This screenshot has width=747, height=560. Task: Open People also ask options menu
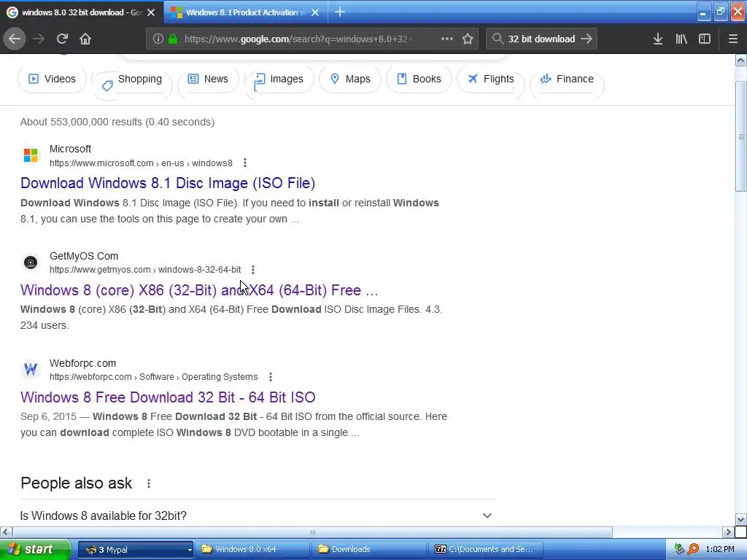(149, 483)
